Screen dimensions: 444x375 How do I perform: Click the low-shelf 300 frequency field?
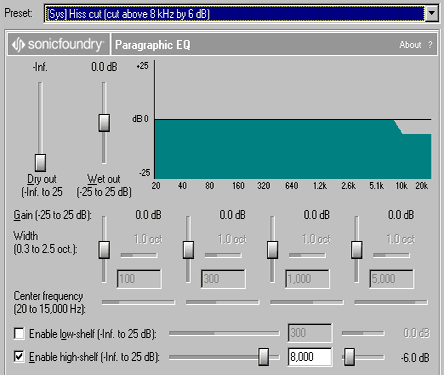point(310,333)
